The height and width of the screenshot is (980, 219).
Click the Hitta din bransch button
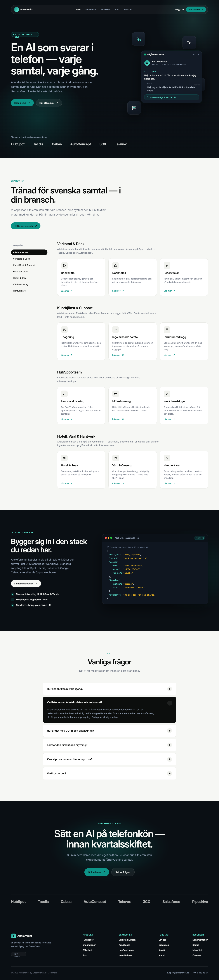click(x=26, y=226)
